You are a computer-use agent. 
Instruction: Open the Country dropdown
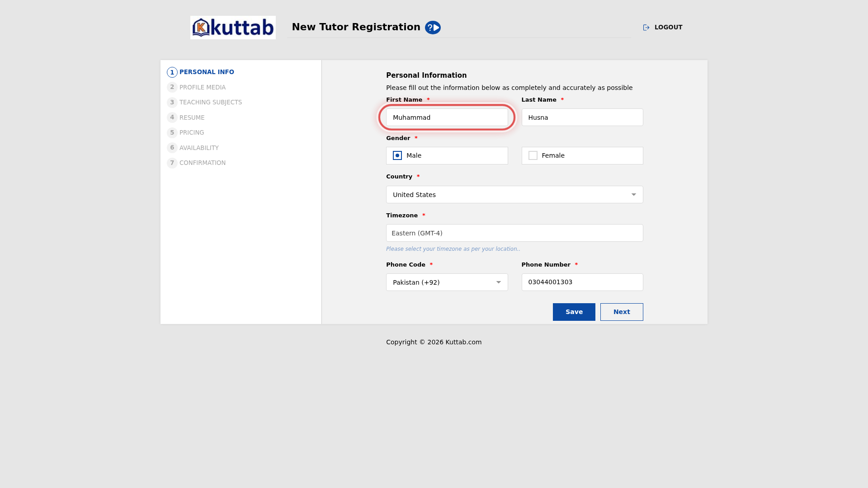tap(514, 195)
